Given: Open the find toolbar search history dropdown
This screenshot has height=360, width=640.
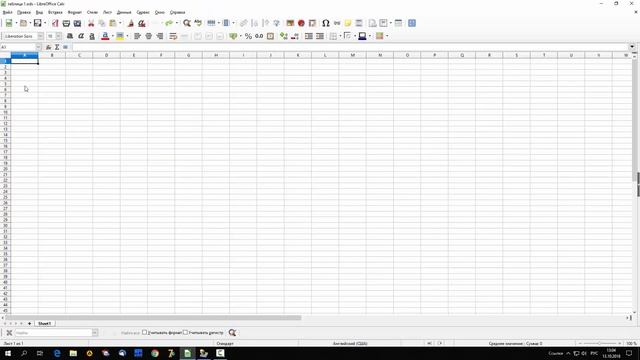Looking at the screenshot, I should pyautogui.click(x=95, y=333).
